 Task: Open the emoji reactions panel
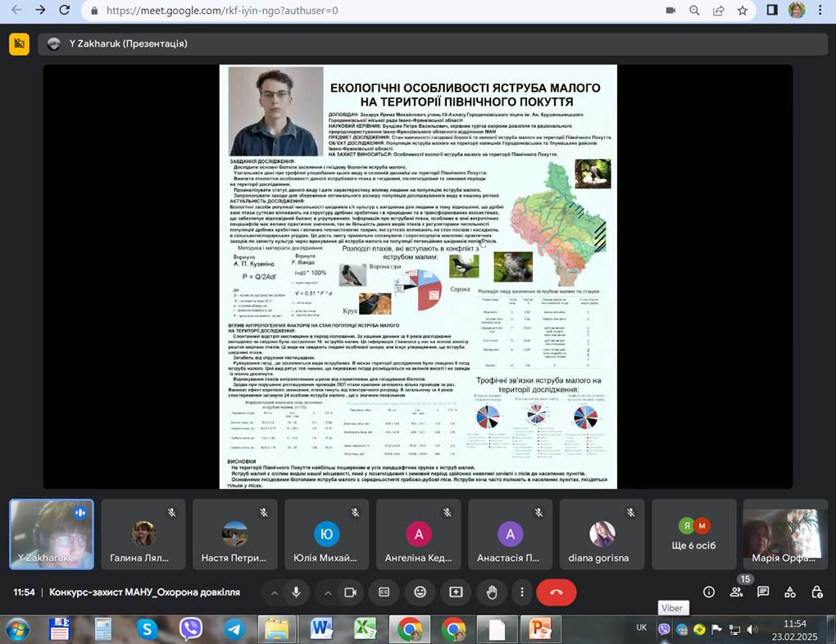419,592
